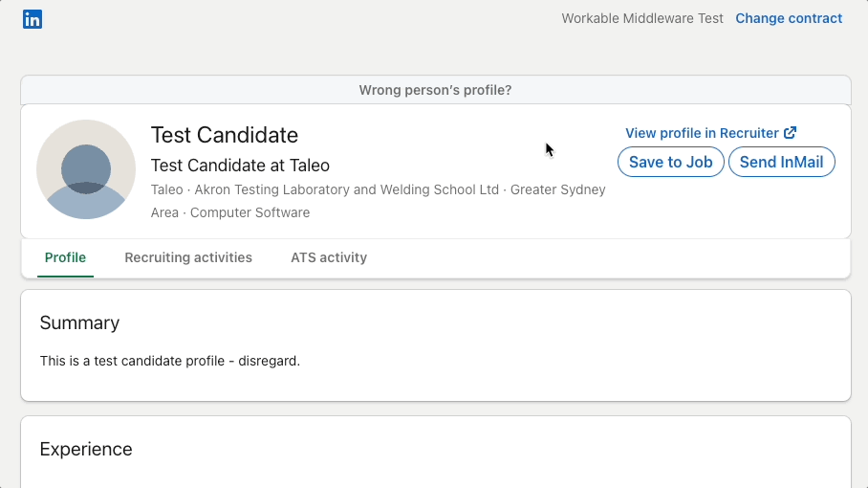Click the Save to Job button
This screenshot has height=488, width=868.
[670, 162]
